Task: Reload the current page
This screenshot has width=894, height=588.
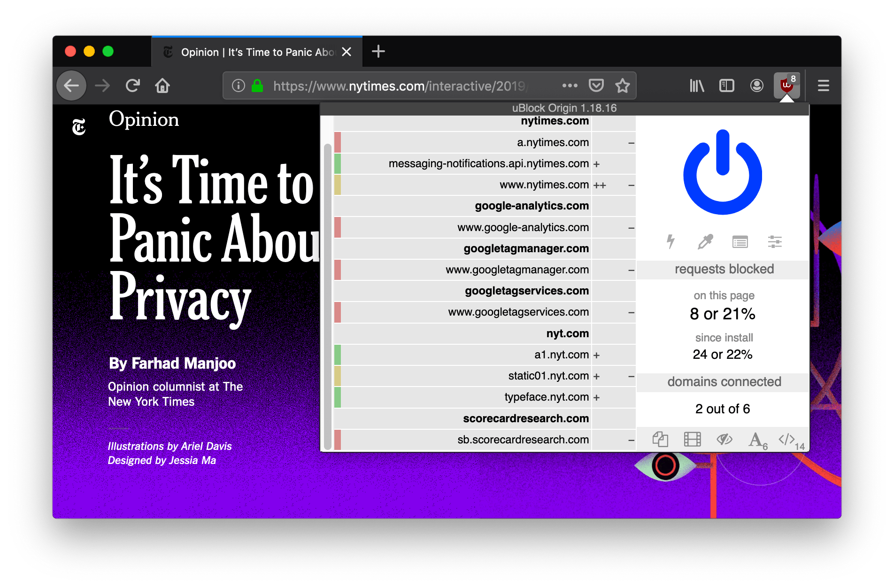Action: point(133,85)
